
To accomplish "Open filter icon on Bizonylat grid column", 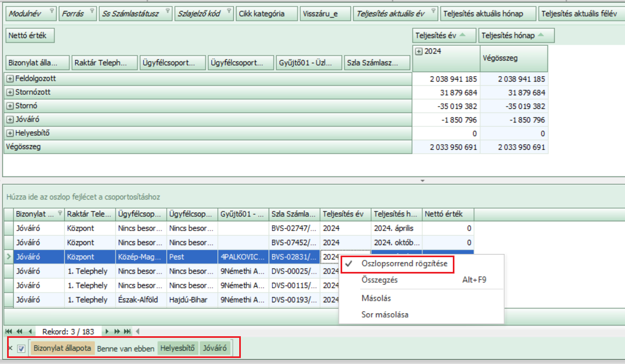I will (59, 214).
